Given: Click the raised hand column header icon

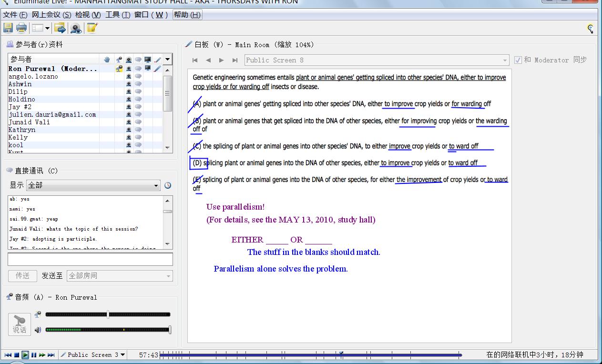Looking at the screenshot, I should tap(107, 60).
